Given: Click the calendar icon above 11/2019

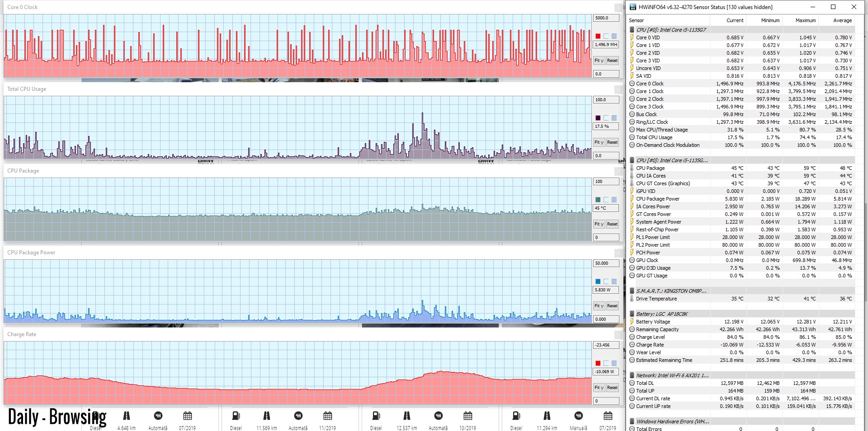Looking at the screenshot, I should coord(328,416).
